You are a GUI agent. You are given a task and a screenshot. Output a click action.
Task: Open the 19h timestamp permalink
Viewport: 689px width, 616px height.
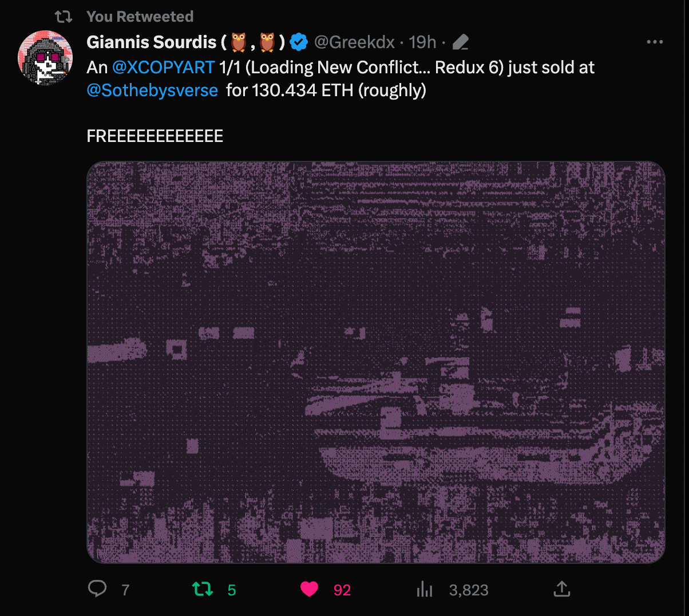pyautogui.click(x=422, y=42)
